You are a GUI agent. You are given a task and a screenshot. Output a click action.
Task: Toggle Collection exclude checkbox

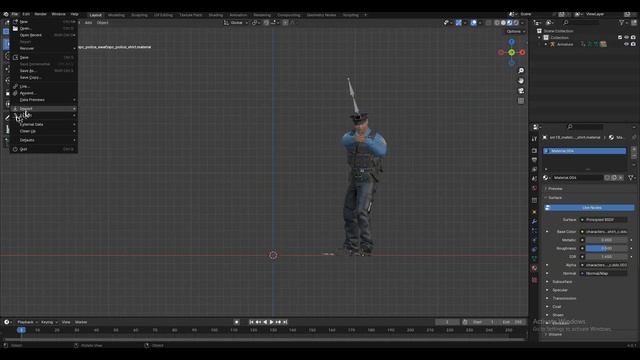[x=620, y=38]
